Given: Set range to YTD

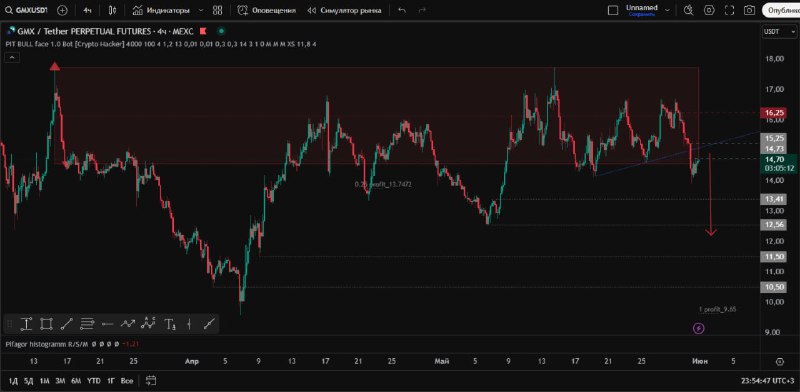Looking at the screenshot, I should point(93,381).
